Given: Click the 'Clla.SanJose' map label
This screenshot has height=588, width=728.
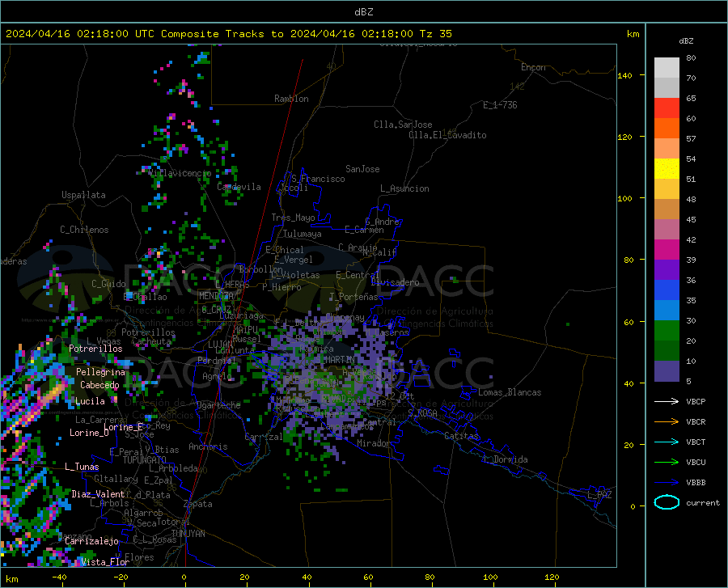Looking at the screenshot, I should [x=403, y=125].
